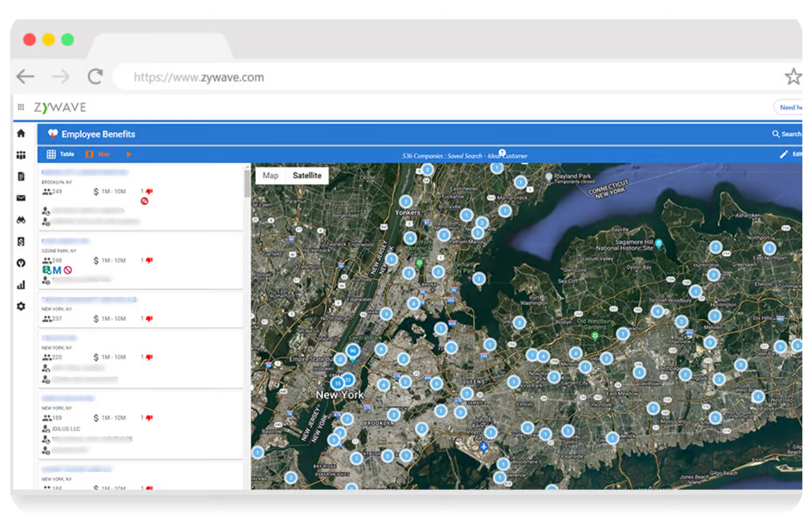Open the envelope mail icon in sidebar
Image resolution: width=812 pixels, height=526 pixels.
click(21, 198)
